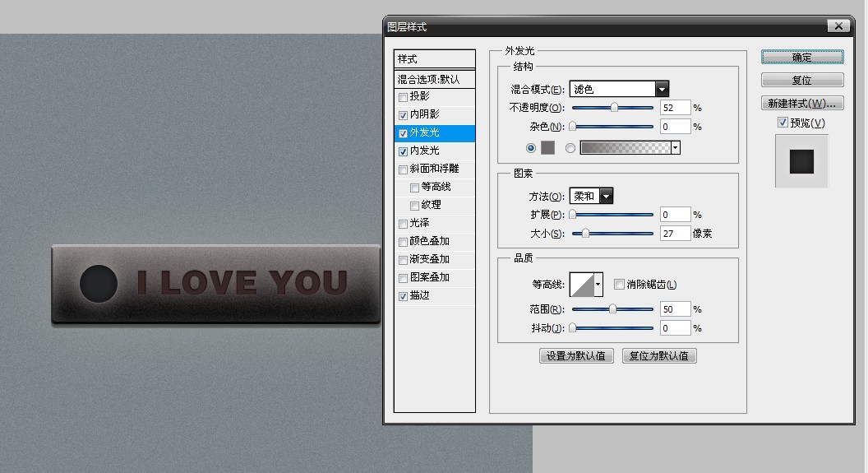Screen dimensions: 868x473
Task: Select 斜面和浮雕 in the styles list
Action: tap(435, 169)
